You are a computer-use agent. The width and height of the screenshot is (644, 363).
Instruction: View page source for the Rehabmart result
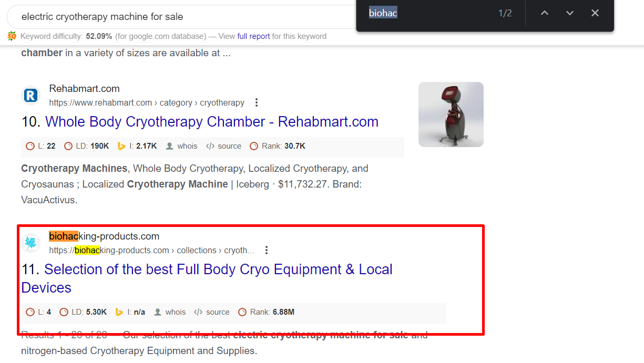224,146
